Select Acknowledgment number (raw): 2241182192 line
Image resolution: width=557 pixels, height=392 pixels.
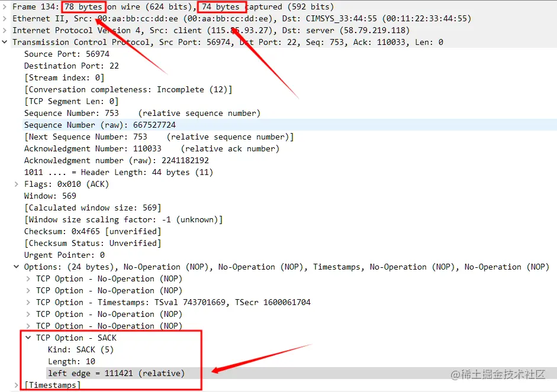coord(117,160)
